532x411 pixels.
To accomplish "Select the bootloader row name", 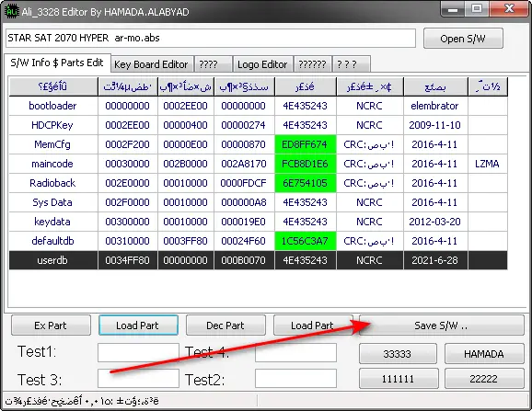I will (53, 106).
